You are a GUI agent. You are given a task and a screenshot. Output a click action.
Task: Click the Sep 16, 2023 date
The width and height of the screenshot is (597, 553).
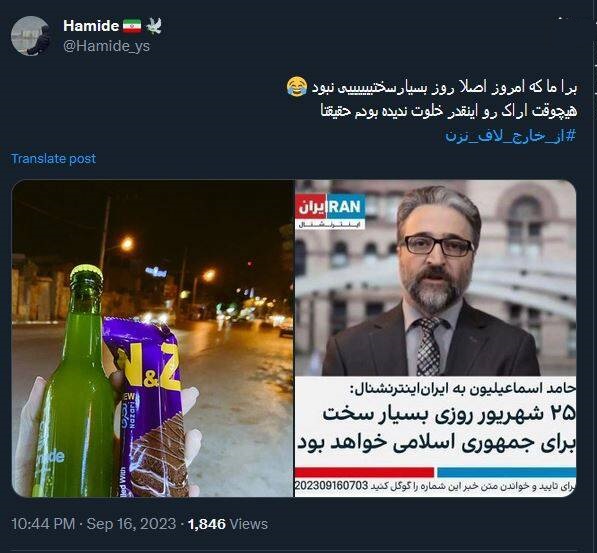pos(131,524)
